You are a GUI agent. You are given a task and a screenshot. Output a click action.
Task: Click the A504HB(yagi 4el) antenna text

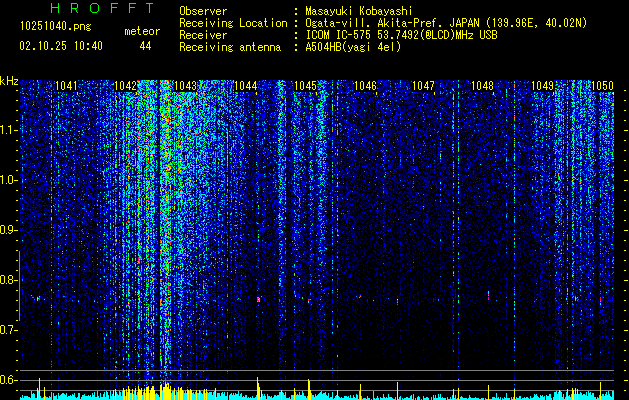(x=353, y=47)
